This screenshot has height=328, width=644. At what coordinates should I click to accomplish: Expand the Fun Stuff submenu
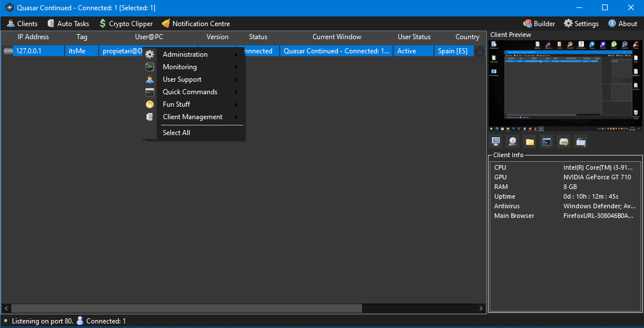(x=194, y=104)
